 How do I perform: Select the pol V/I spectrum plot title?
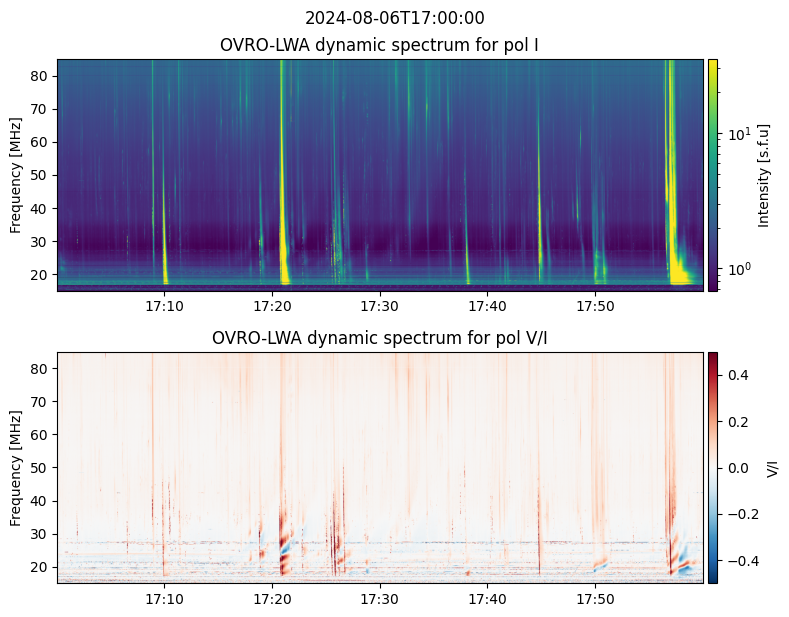(x=381, y=338)
